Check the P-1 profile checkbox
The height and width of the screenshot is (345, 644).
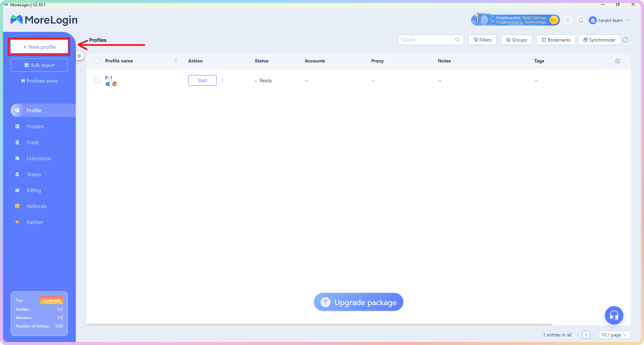coord(97,80)
